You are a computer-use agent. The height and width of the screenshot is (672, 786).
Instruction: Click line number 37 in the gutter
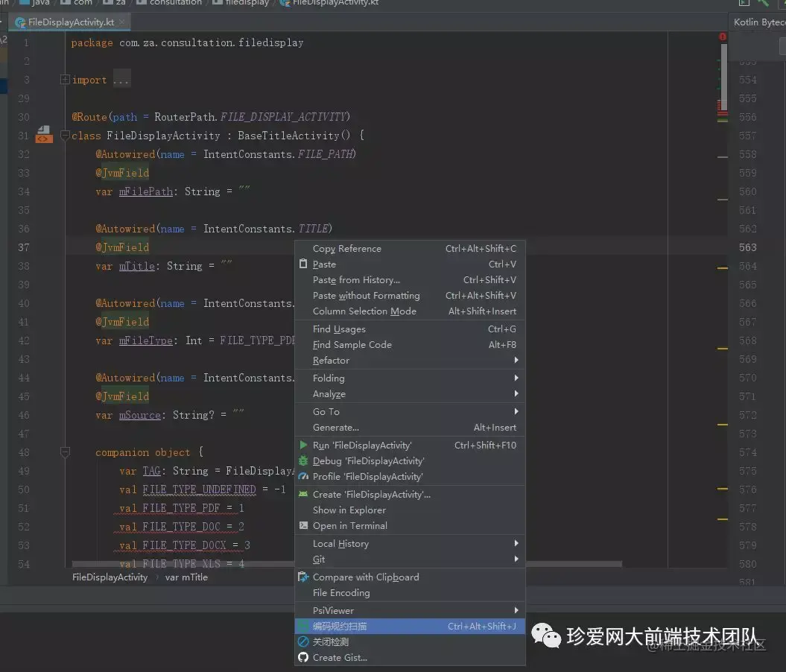tap(23, 247)
